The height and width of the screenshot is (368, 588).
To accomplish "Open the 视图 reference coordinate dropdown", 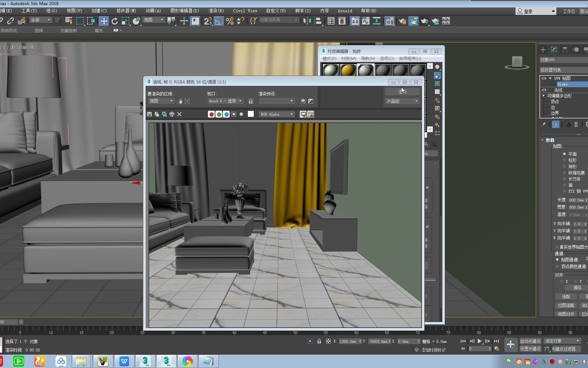I will point(153,20).
